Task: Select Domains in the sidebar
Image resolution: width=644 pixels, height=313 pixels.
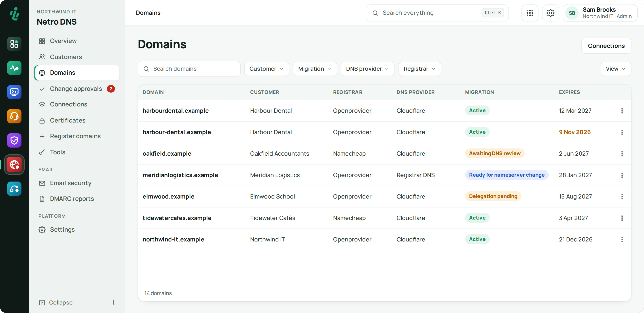Action: [x=77, y=73]
